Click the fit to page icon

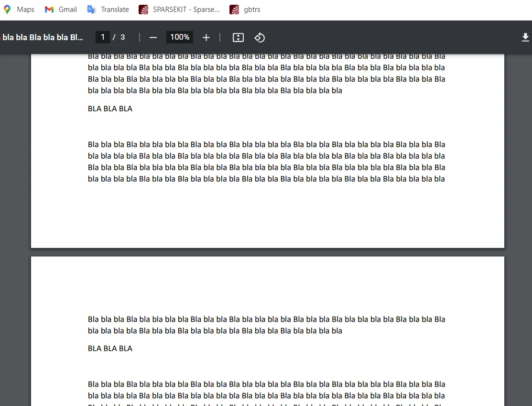pos(238,37)
